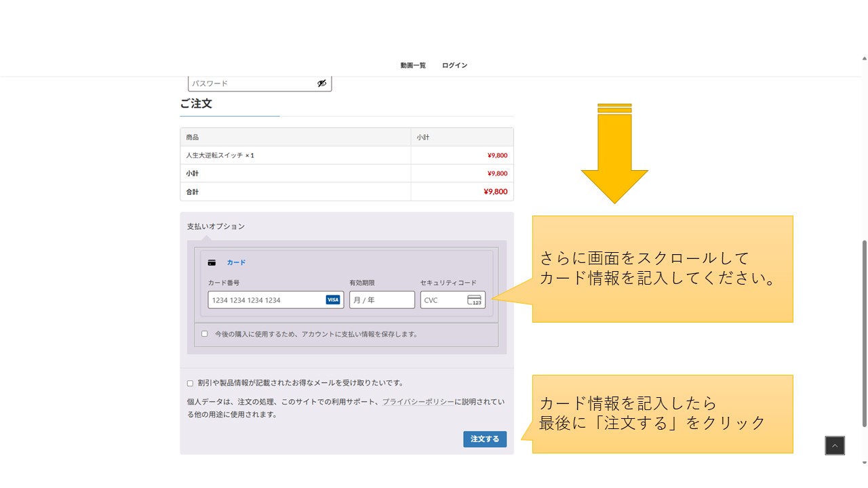The width and height of the screenshot is (868, 488).
Task: Click the ご注文 section heading
Action: point(196,104)
